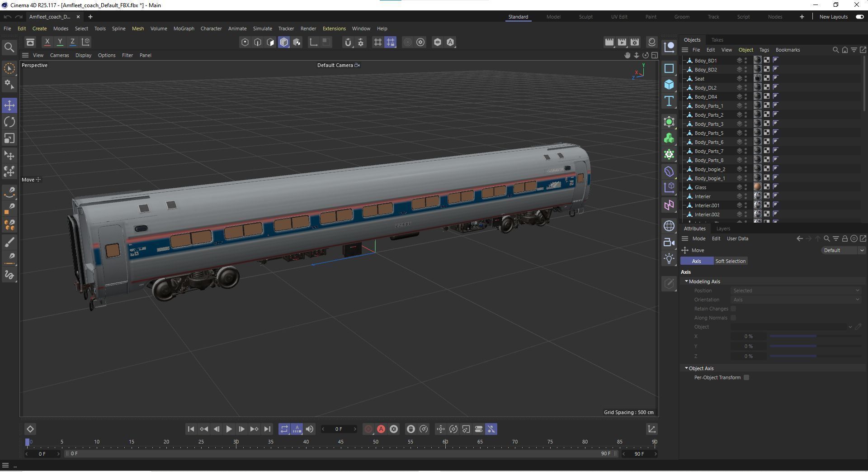Open the Extensions menu
This screenshot has width=868, height=472.
click(334, 29)
